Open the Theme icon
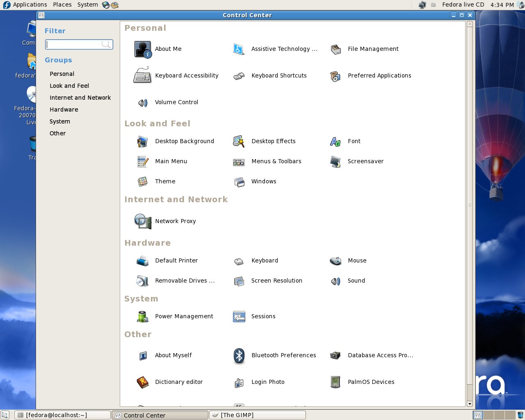 coord(142,182)
